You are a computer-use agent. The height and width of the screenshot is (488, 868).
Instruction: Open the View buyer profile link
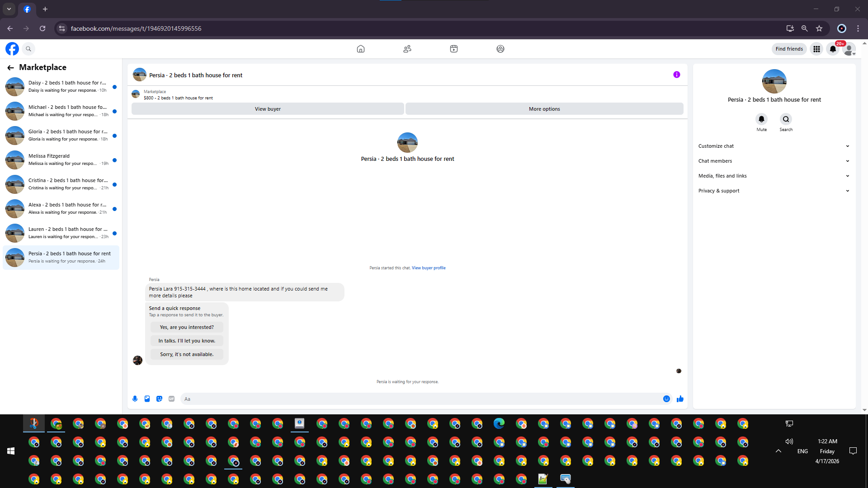429,268
